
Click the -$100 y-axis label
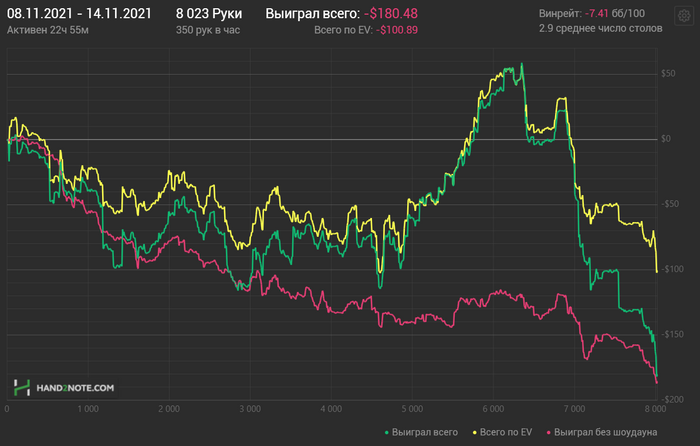coord(672,269)
